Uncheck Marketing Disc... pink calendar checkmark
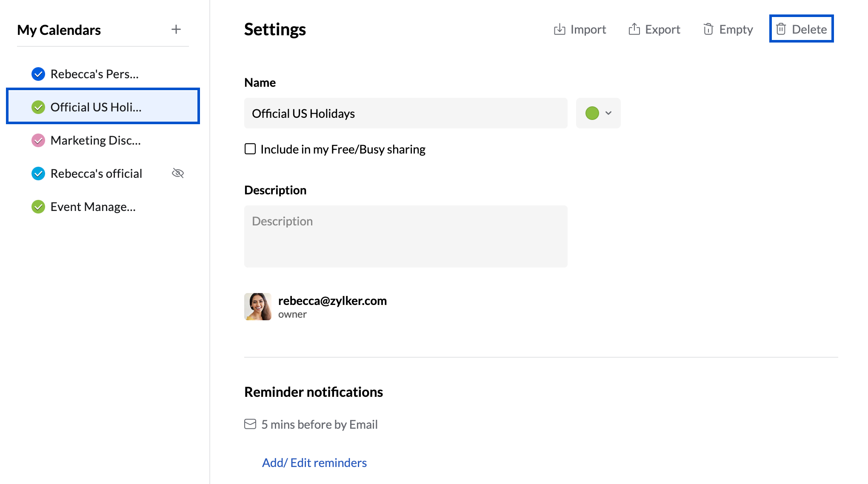Viewport: 868px width, 484px height. (x=38, y=140)
